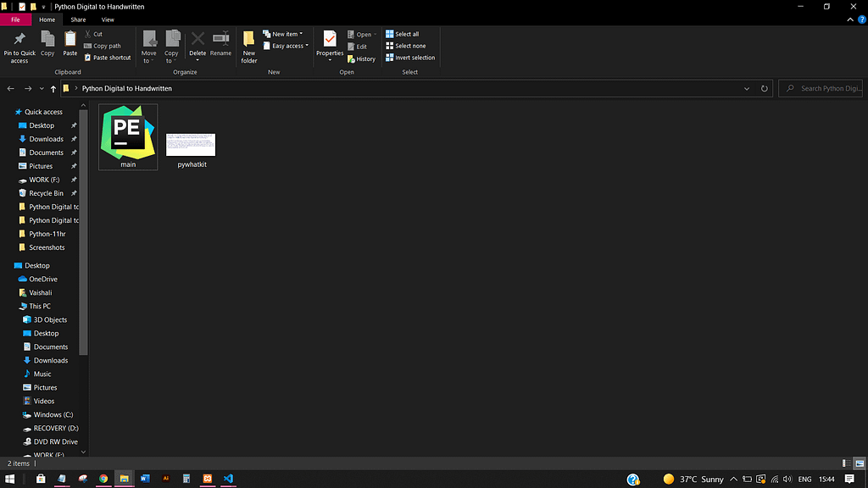
Task: Invert the current selection
Action: pyautogui.click(x=410, y=58)
